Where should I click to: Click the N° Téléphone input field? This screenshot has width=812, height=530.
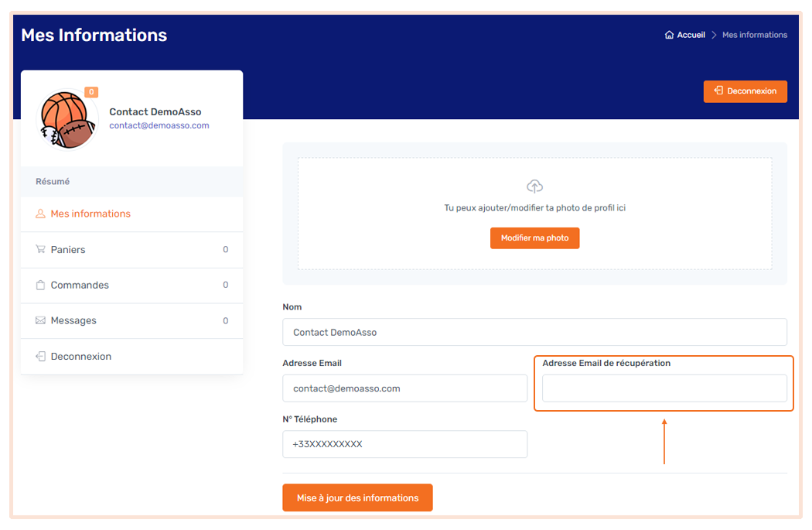404,444
